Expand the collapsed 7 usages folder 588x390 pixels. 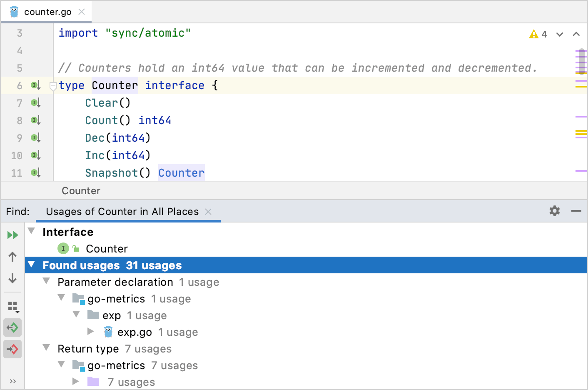[x=76, y=381]
